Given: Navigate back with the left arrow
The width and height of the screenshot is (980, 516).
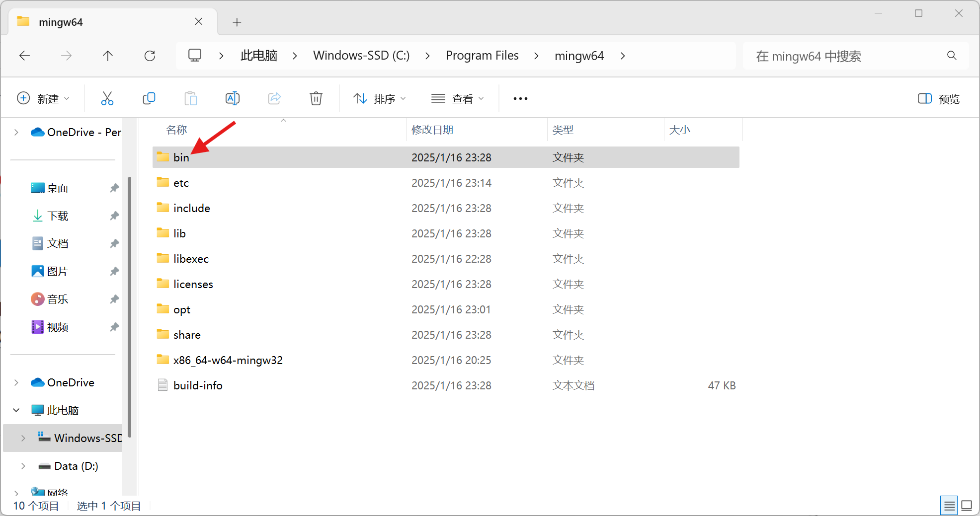Looking at the screenshot, I should [x=25, y=56].
